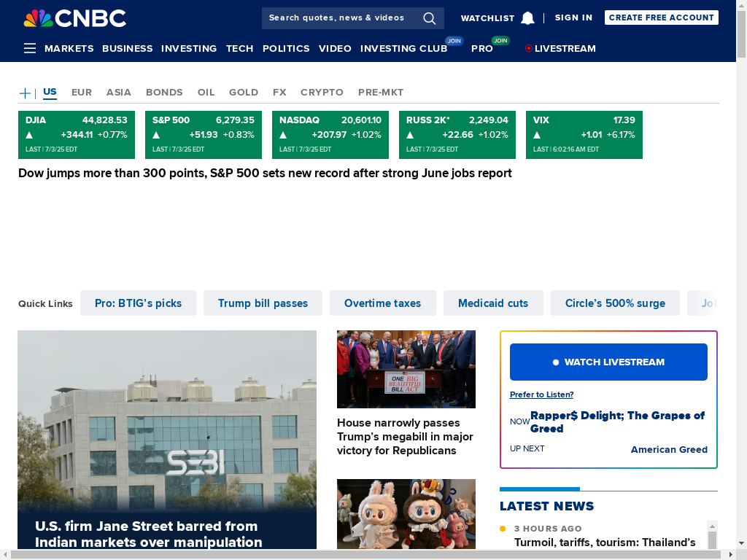
Task: Open the INVESTING menu
Action: click(x=189, y=49)
